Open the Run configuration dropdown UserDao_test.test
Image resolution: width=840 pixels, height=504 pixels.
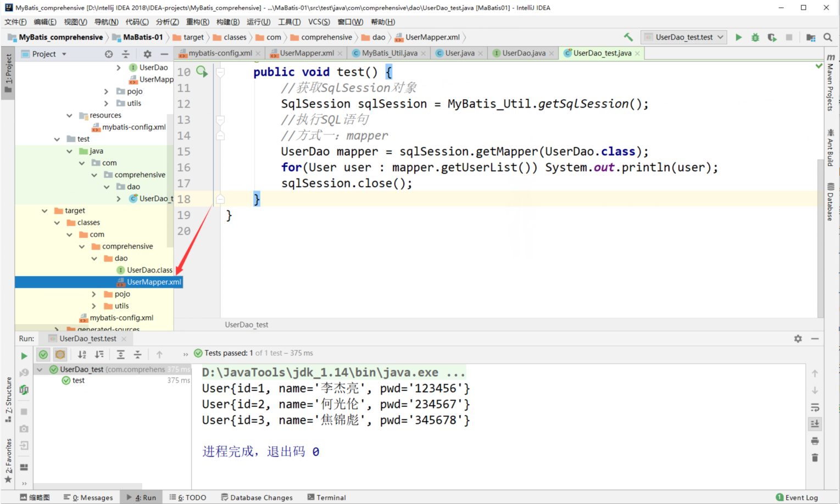click(683, 37)
